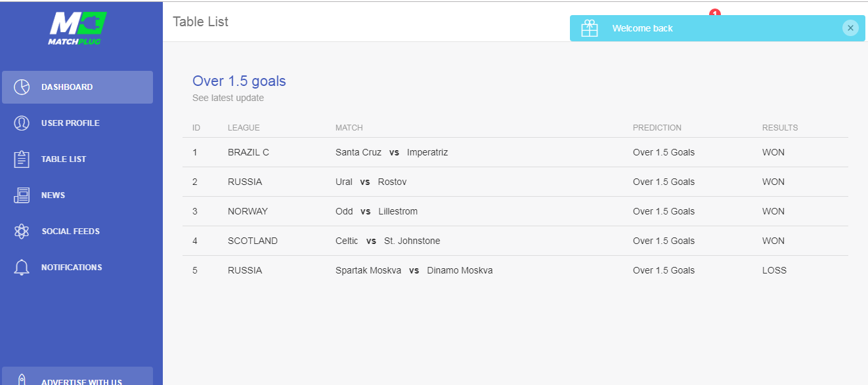Click the News newspaper icon
This screenshot has height=385, width=868.
click(x=22, y=195)
